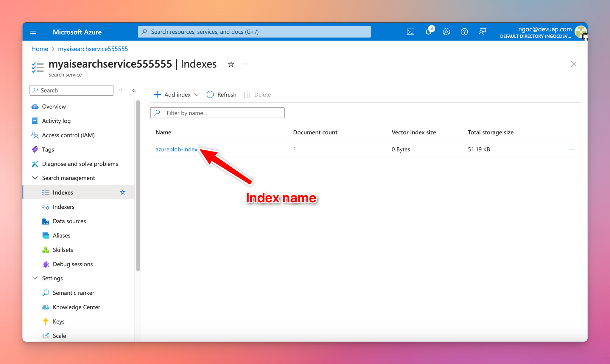Refresh the index list

[x=221, y=95]
